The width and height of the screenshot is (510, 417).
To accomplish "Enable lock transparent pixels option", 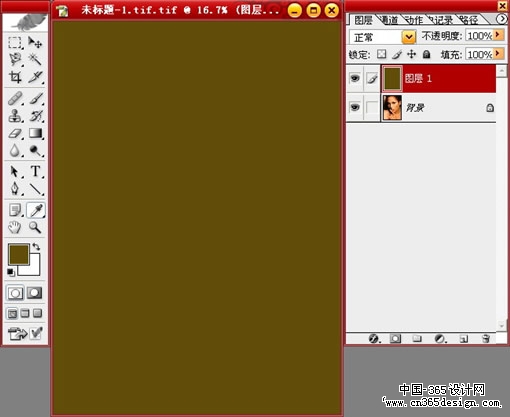I will (x=382, y=54).
